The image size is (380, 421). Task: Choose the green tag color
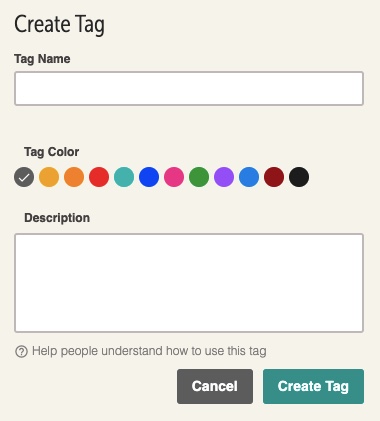199,177
